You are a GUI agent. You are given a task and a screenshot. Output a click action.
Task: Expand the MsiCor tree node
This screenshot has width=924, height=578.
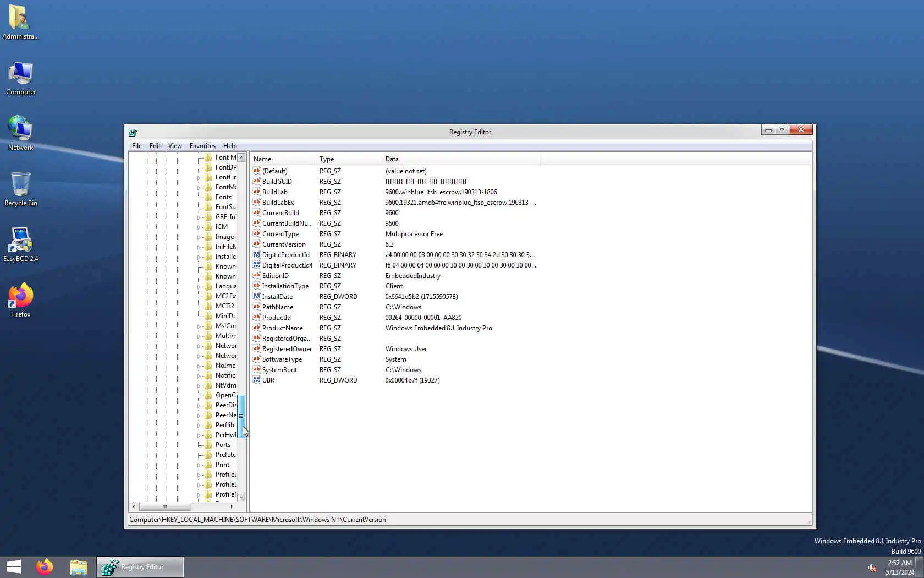pyautogui.click(x=199, y=326)
